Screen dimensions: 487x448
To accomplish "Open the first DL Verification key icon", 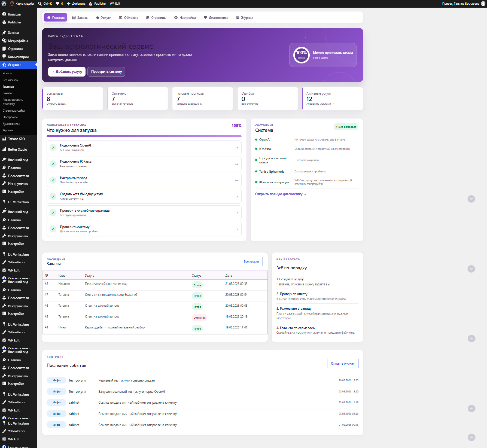I will [4, 202].
